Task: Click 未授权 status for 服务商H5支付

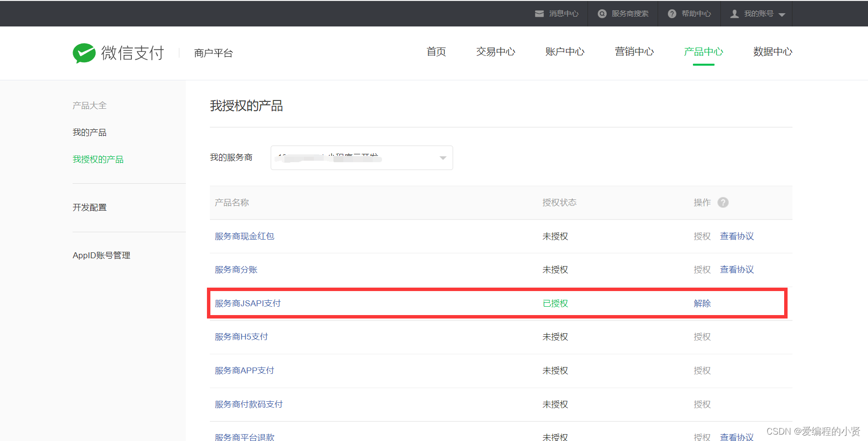Action: coord(555,337)
